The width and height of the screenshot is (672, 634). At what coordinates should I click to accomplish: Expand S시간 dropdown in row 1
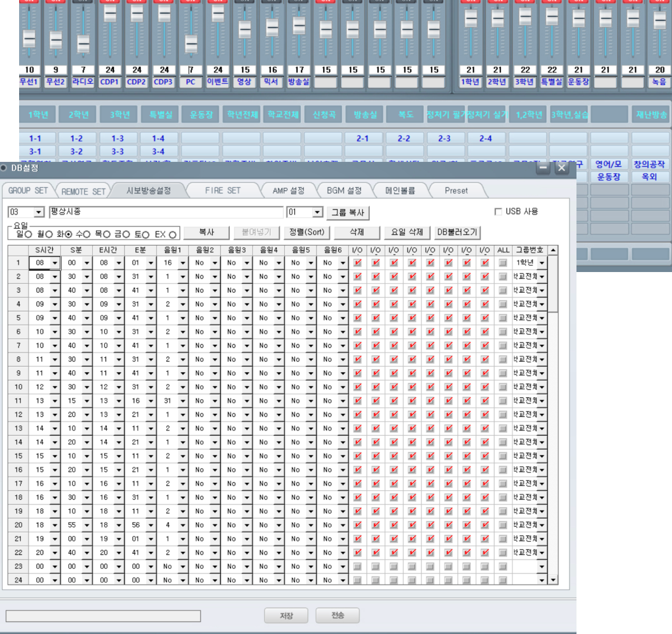55,263
